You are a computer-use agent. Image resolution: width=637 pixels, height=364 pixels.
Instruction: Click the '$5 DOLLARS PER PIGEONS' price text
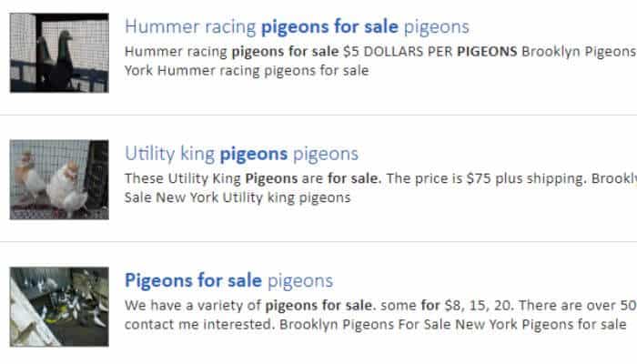point(430,52)
